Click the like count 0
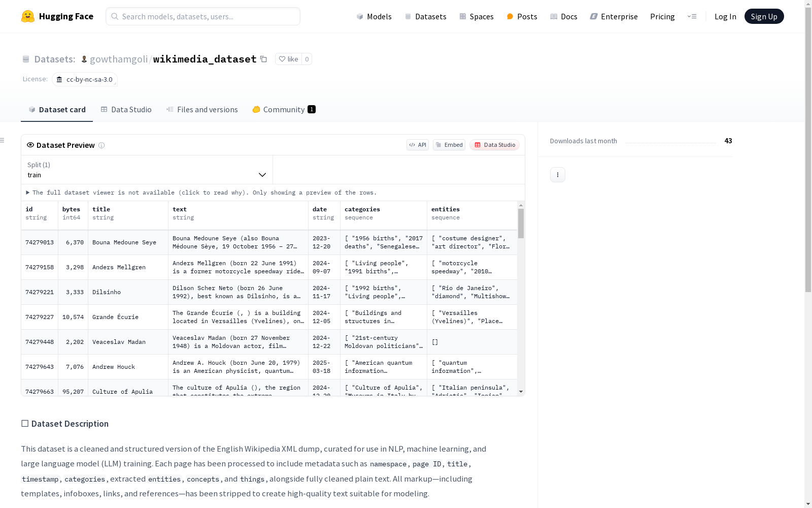The height and width of the screenshot is (508, 812). click(x=307, y=59)
